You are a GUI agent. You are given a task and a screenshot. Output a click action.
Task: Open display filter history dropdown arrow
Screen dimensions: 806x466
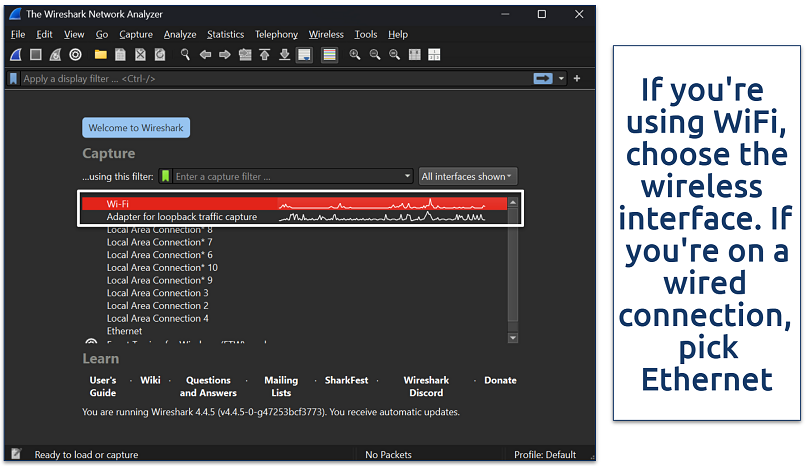pyautogui.click(x=562, y=78)
